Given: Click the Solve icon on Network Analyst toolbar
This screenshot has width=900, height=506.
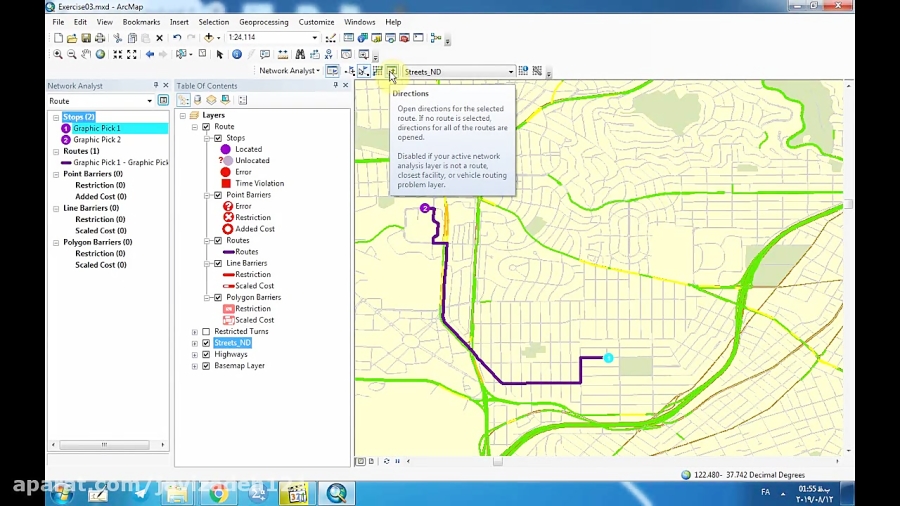Looking at the screenshot, I should click(x=378, y=71).
